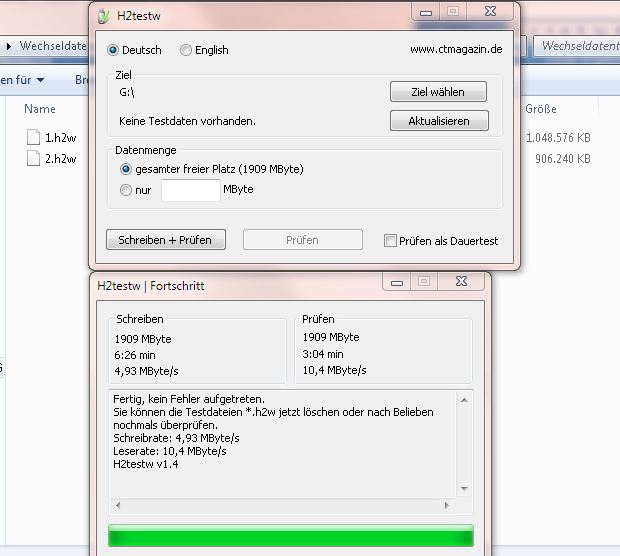Select the English language radio button
This screenshot has height=556, width=620.
(185, 50)
